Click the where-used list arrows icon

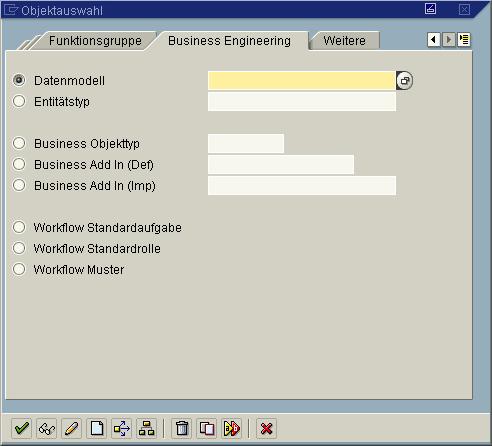[x=122, y=428]
